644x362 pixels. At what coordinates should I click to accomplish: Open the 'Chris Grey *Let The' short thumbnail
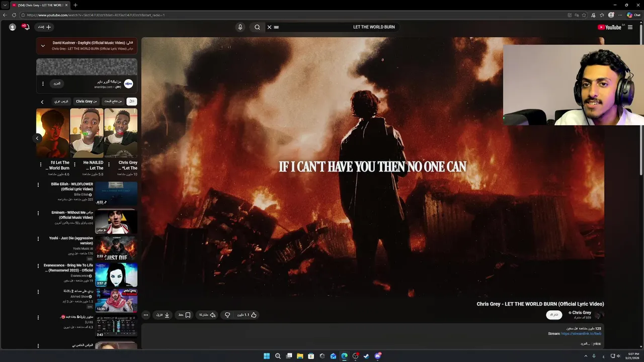point(121,133)
